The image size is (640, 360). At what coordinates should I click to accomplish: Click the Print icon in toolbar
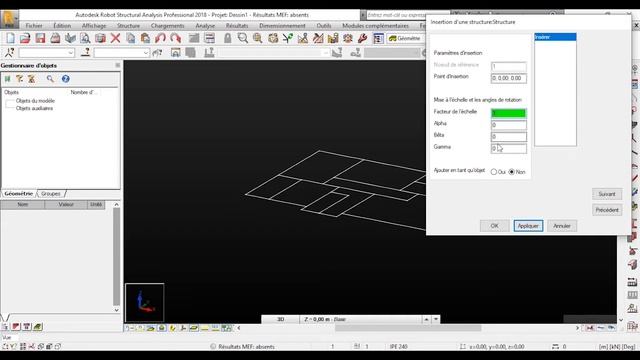(x=55, y=38)
